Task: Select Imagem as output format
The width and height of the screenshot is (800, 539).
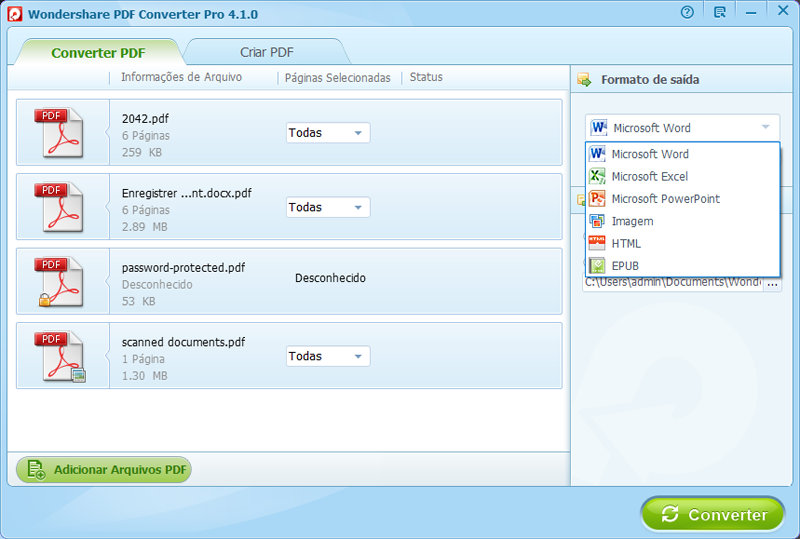Action: click(x=632, y=221)
